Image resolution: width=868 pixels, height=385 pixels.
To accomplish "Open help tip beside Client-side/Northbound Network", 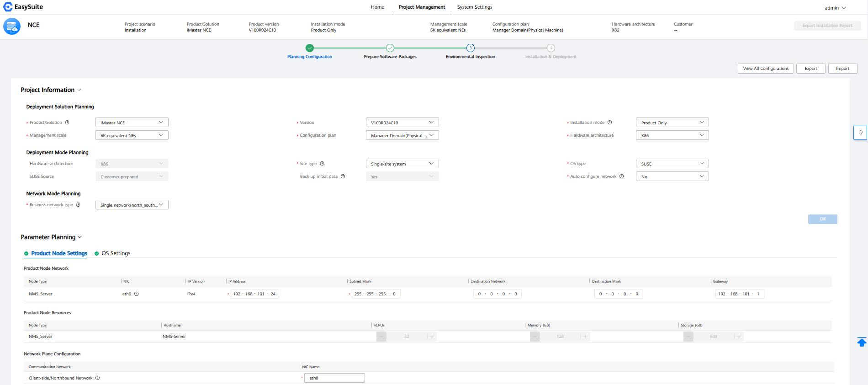I will pos(97,378).
